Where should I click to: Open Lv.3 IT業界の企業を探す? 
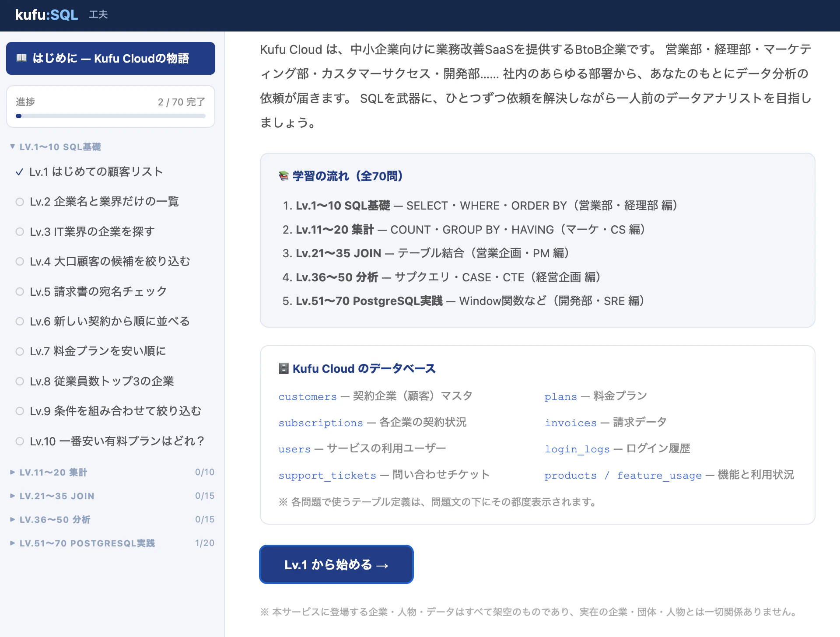coord(111,231)
